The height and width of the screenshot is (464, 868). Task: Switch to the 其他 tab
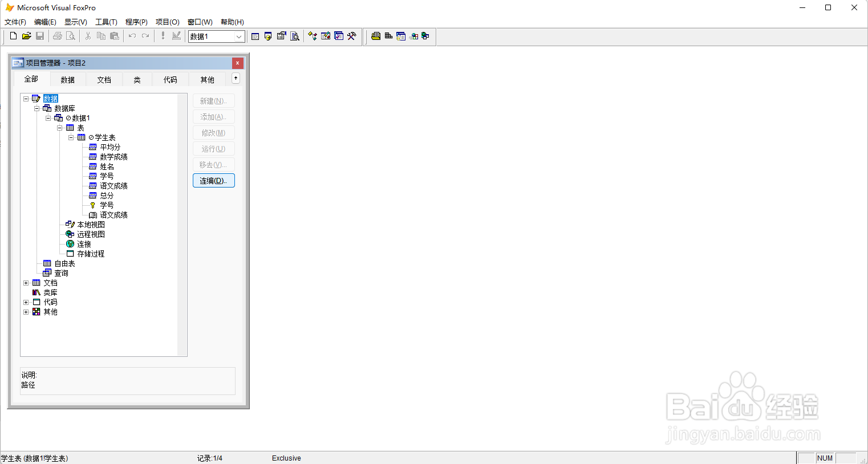[208, 80]
